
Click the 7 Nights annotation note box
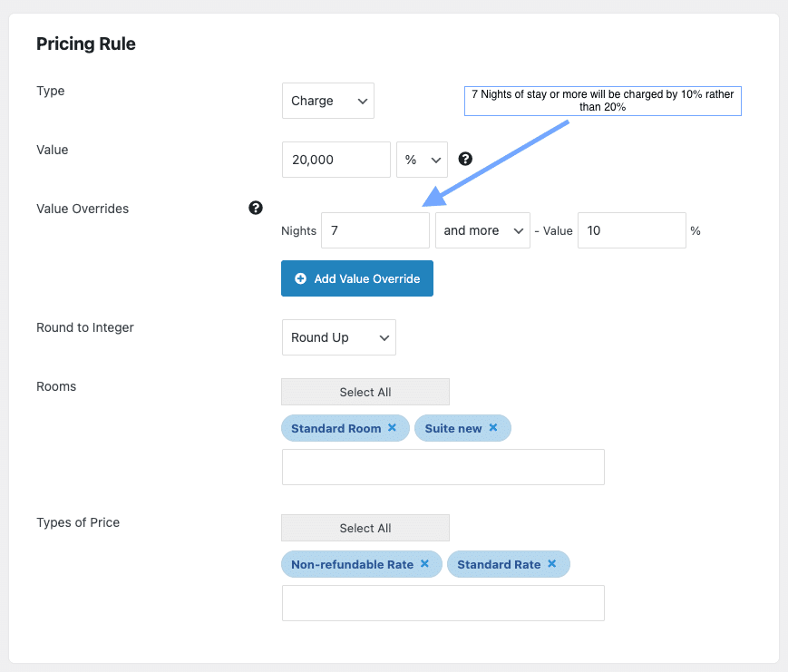[602, 101]
